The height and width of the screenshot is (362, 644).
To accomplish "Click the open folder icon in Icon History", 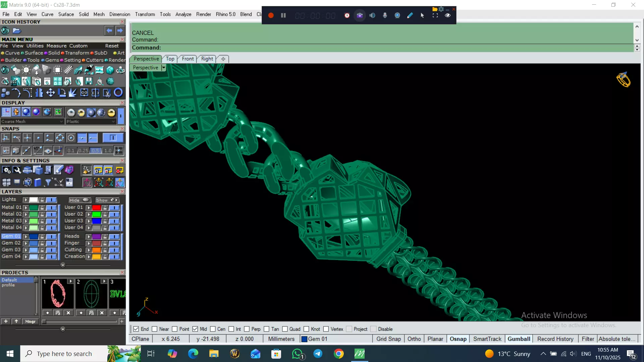I will point(17,31).
